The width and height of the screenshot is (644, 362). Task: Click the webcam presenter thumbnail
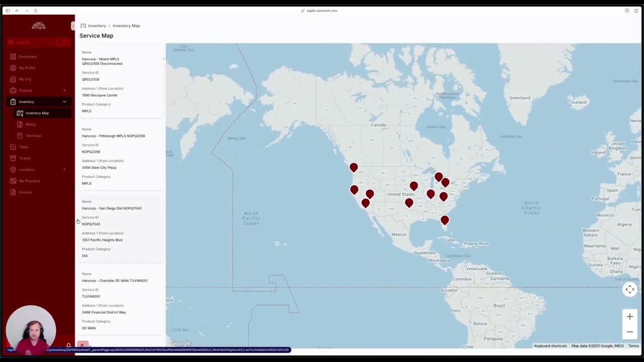click(31, 329)
